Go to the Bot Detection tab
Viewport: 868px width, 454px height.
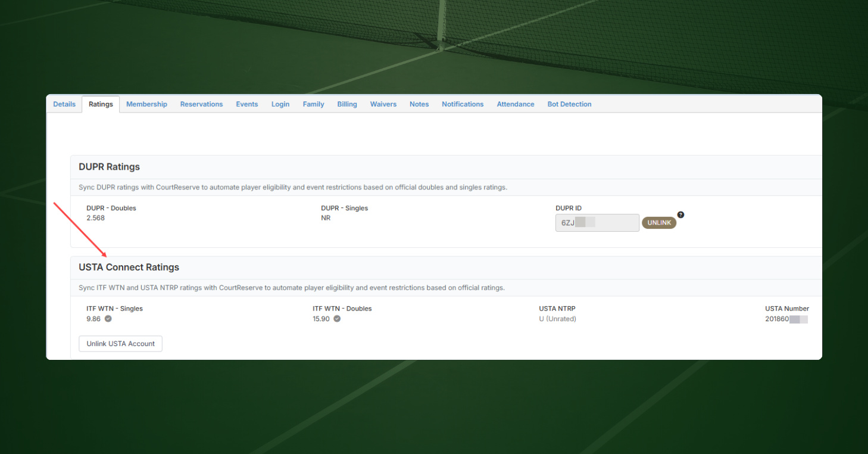tap(569, 104)
